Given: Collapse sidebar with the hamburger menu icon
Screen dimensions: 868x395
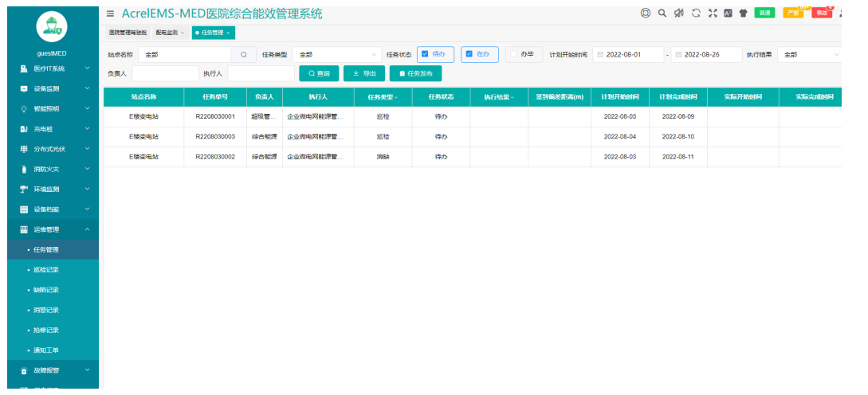Looking at the screenshot, I should tap(110, 14).
